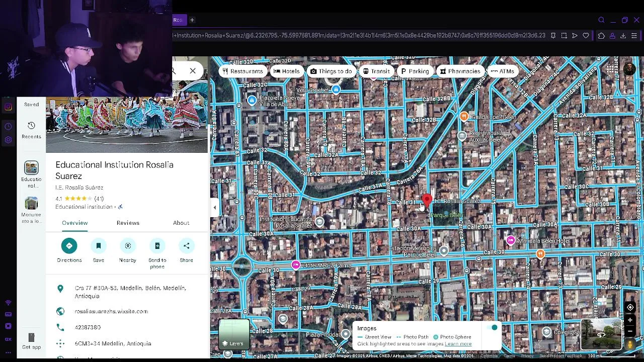This screenshot has width=644, height=362.
Task: Clear the search with the X button
Action: (x=193, y=71)
